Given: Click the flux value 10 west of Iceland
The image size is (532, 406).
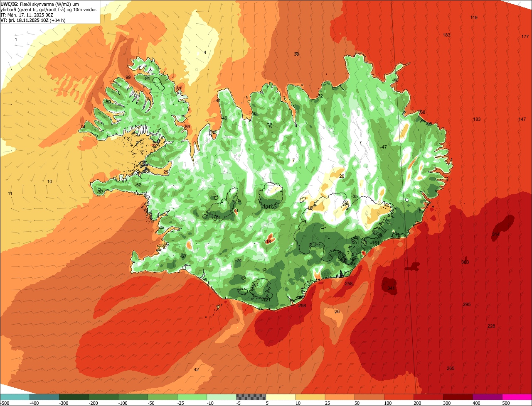Looking at the screenshot, I should click(49, 182).
